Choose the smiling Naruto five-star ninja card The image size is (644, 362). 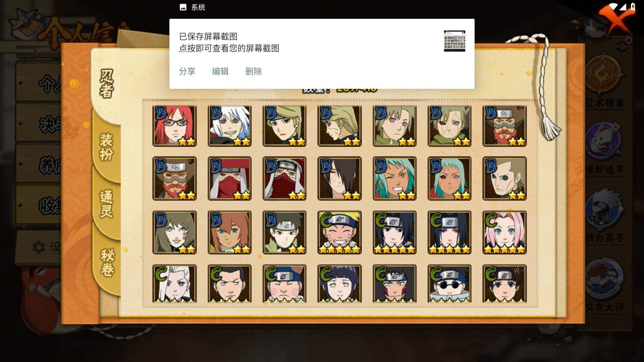[339, 232]
